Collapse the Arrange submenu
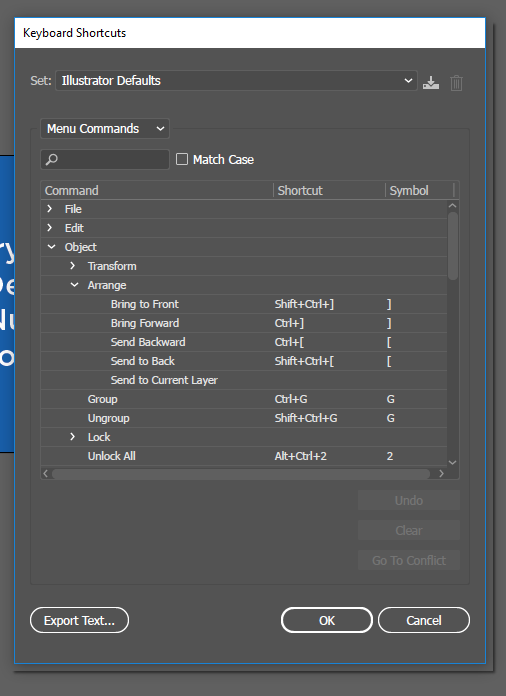 click(x=75, y=285)
